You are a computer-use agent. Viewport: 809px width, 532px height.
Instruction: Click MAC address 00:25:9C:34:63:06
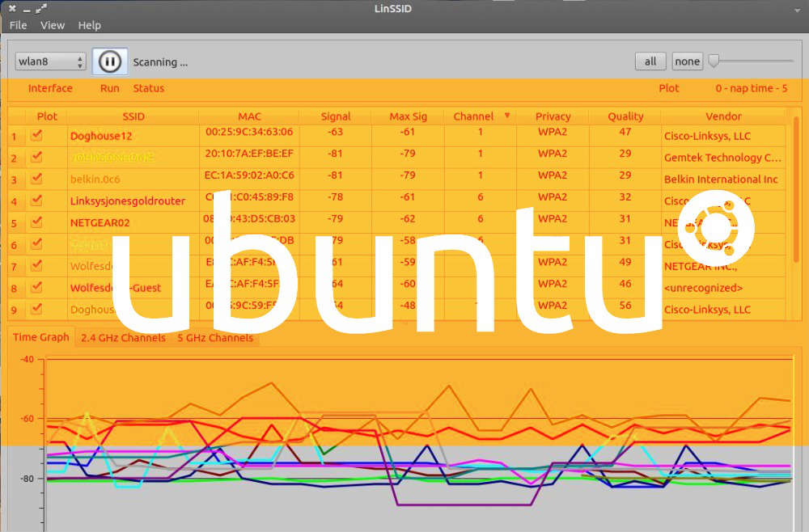click(x=249, y=132)
